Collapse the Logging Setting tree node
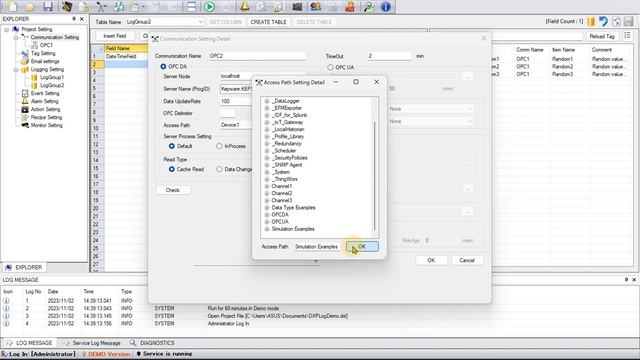The height and width of the screenshot is (360, 640). [x=16, y=69]
